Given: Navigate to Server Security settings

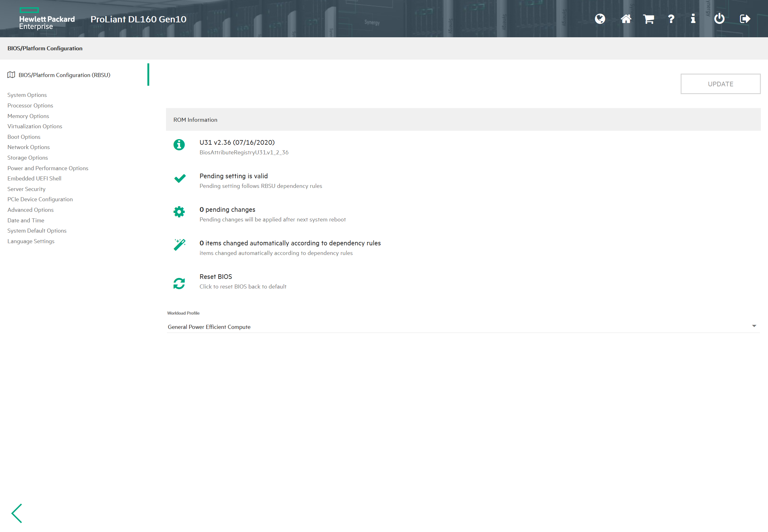Looking at the screenshot, I should (x=26, y=189).
